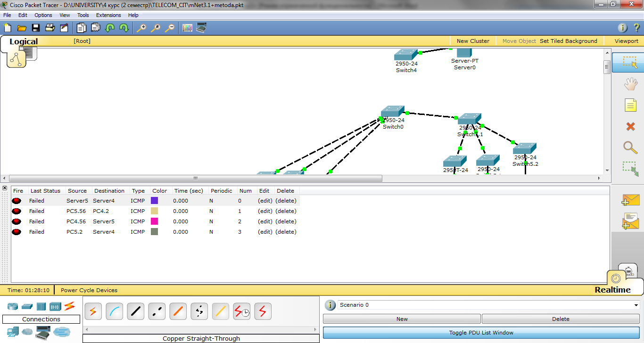Open the custom devices dialog icon
644x343 pixels.
coord(201,28)
